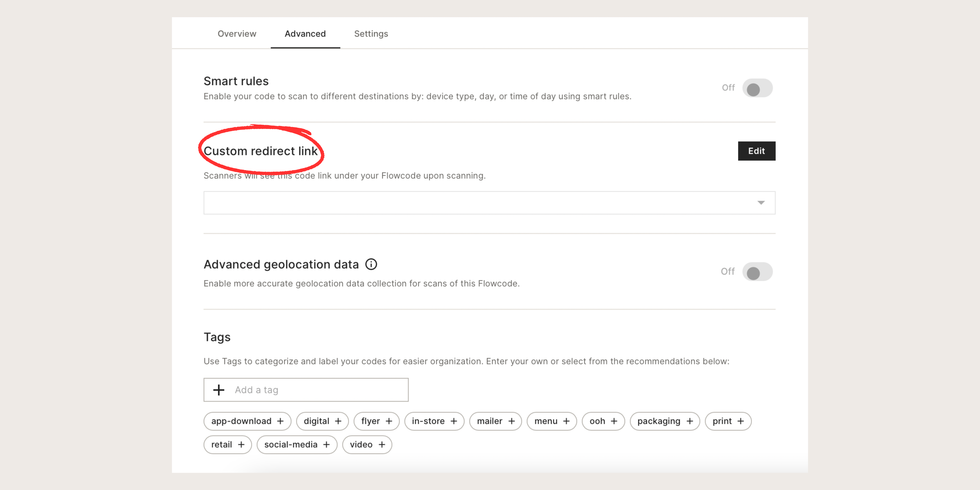Add the print tag
This screenshot has height=490, width=980.
coord(728,421)
